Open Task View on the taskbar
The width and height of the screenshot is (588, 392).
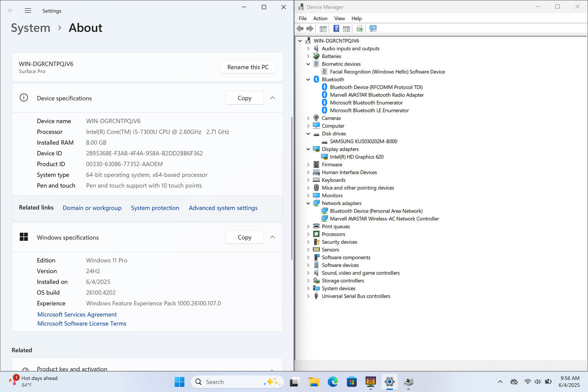(294, 382)
